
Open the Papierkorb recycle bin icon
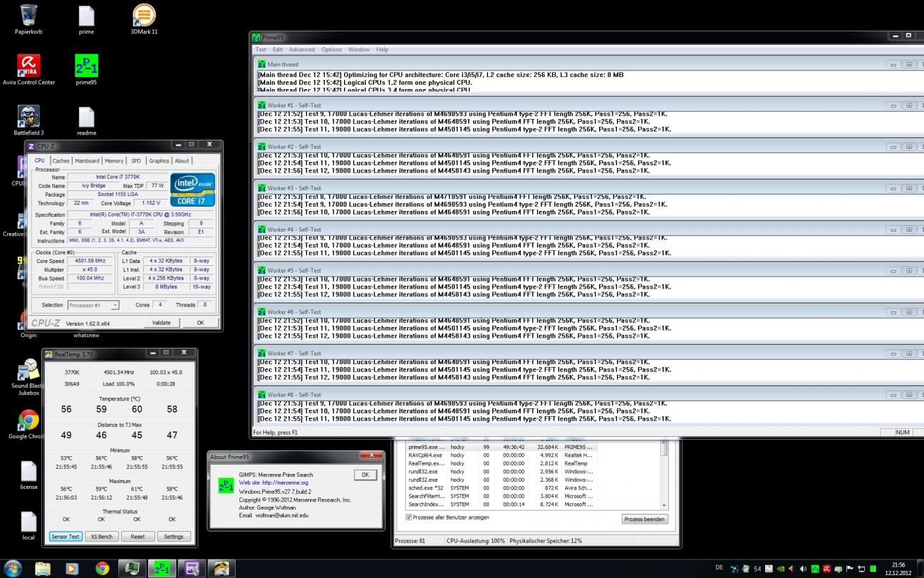click(28, 19)
